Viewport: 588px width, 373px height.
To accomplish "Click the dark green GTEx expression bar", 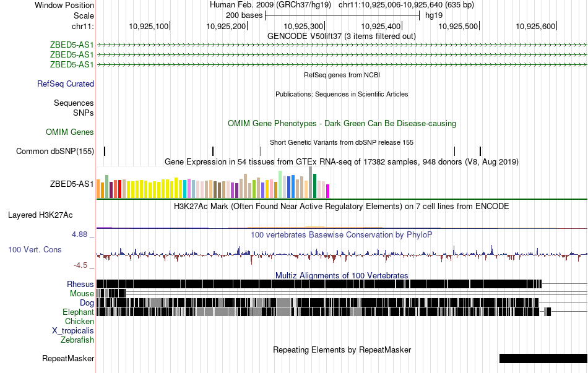I will click(314, 186).
